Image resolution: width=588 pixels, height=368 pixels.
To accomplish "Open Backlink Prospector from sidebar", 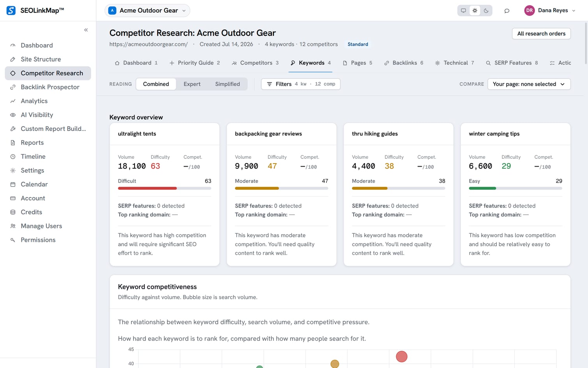I will pyautogui.click(x=48, y=87).
